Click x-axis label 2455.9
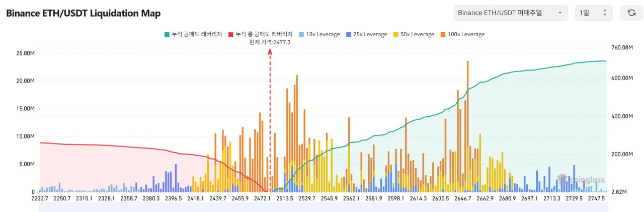Screen dimensions: 644x212 [239, 198]
